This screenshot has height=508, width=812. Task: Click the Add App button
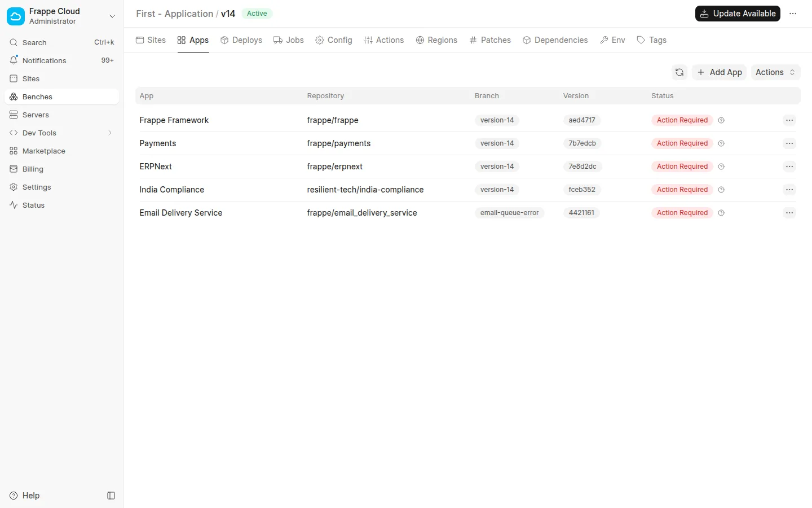click(x=720, y=72)
